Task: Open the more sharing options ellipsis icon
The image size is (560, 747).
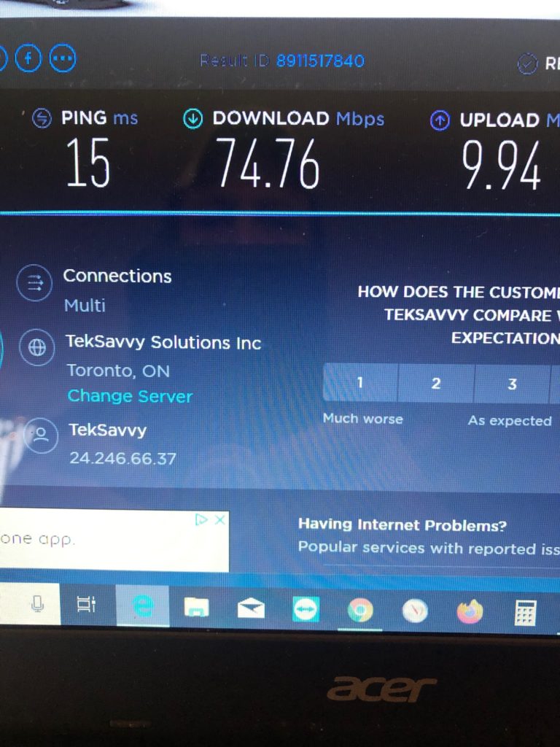Action: click(x=63, y=58)
